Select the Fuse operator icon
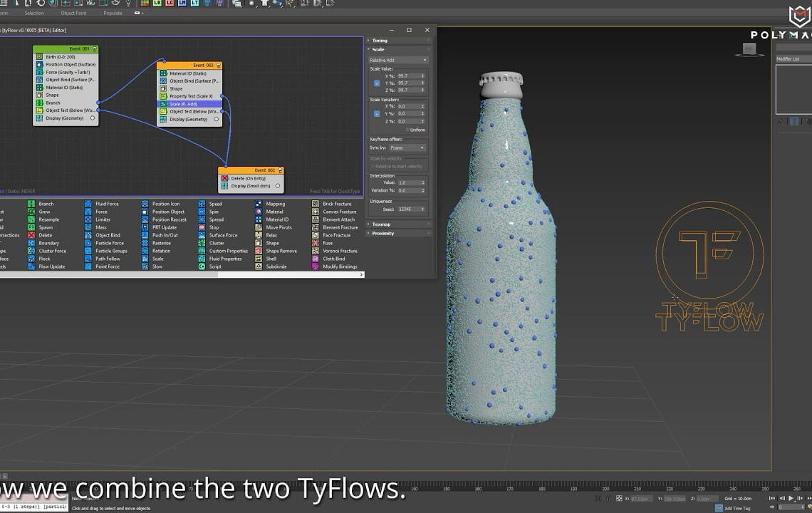 [316, 242]
